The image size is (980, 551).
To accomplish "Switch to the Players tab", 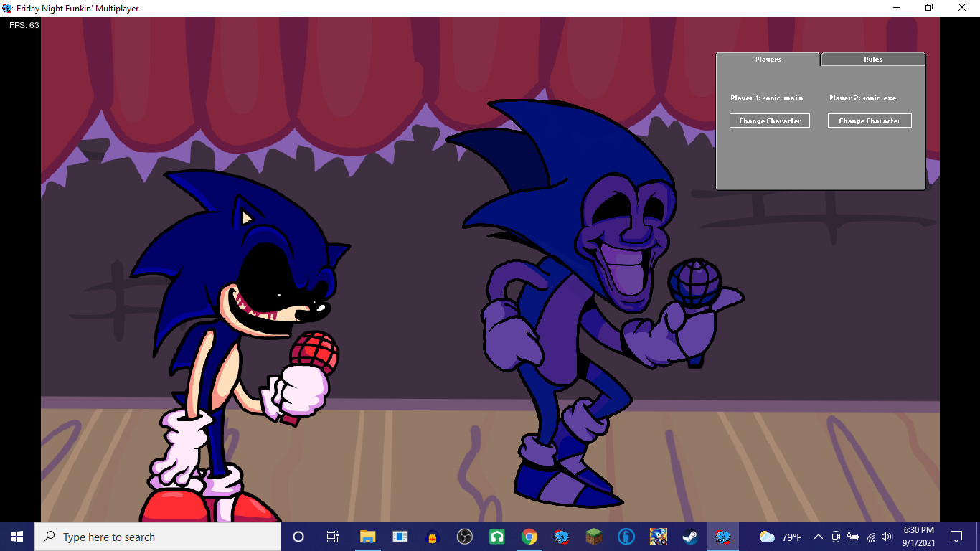I will pos(768,60).
